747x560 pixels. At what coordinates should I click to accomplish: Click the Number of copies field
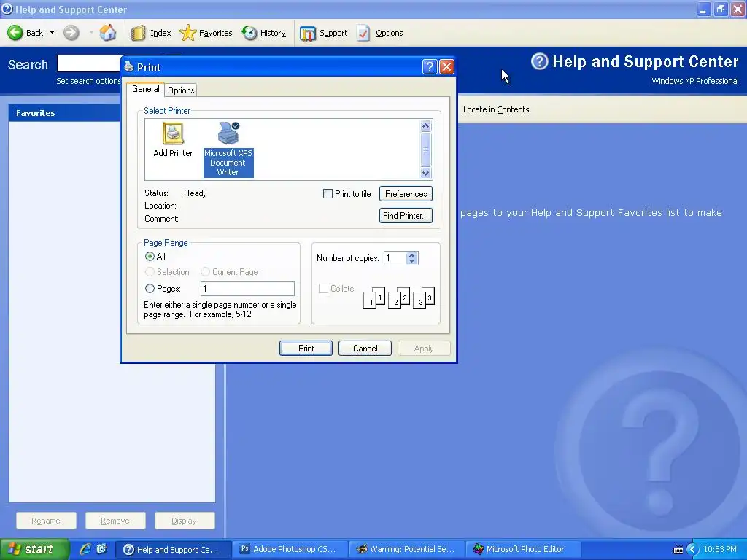[395, 258]
